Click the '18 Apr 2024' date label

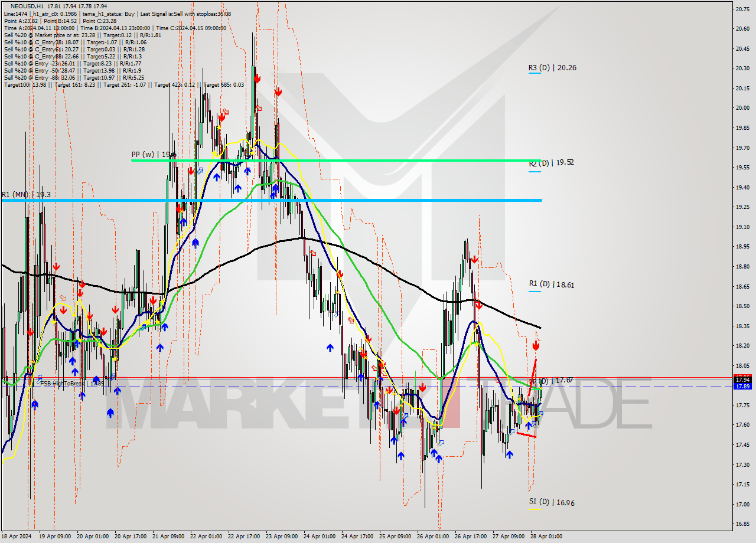pos(17,537)
